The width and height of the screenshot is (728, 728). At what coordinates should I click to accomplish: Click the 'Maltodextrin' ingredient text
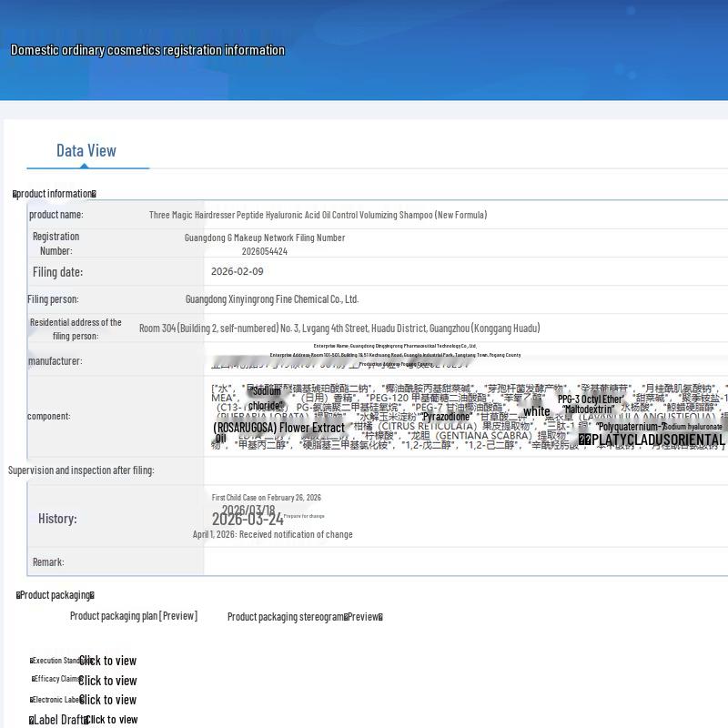tap(588, 409)
